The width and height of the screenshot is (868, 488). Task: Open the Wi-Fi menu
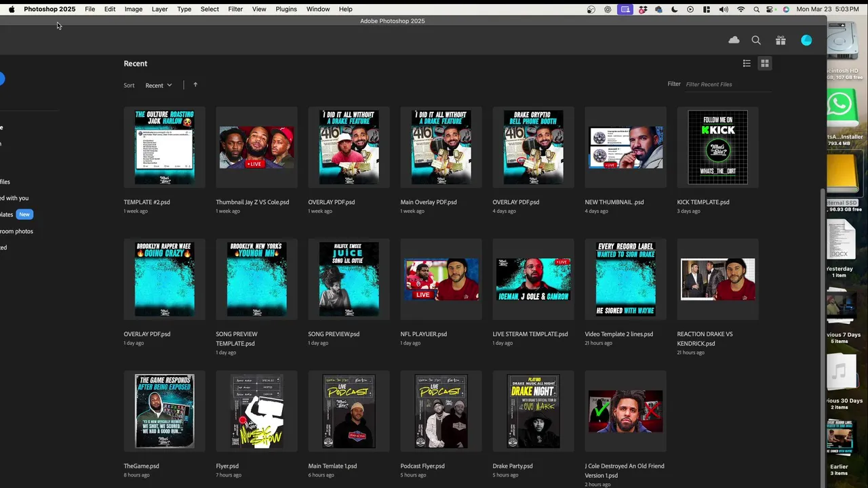tap(741, 9)
